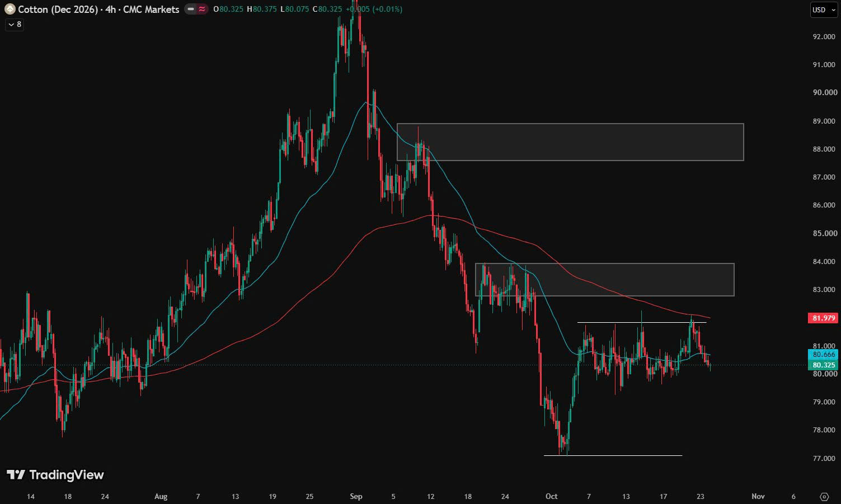Expand the collapsed indicators legend showing 8
The image size is (841, 504).
[x=15, y=25]
